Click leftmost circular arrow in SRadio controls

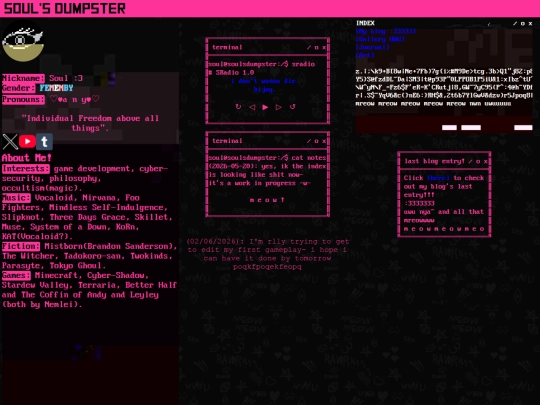coord(238,107)
